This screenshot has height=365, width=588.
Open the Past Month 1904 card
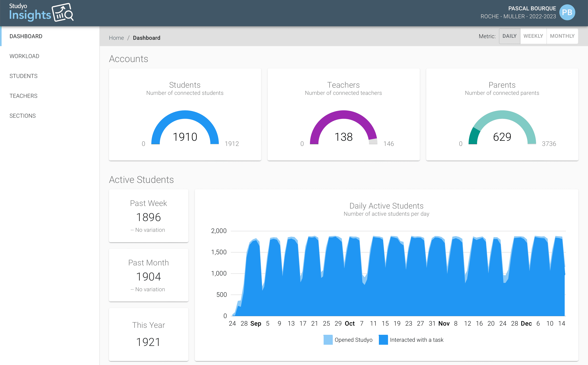pos(148,275)
